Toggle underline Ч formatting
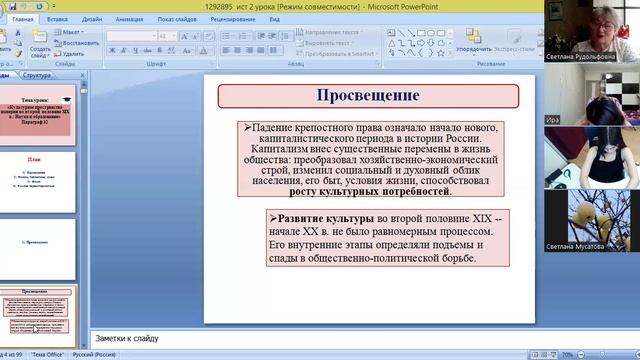 (x=136, y=51)
